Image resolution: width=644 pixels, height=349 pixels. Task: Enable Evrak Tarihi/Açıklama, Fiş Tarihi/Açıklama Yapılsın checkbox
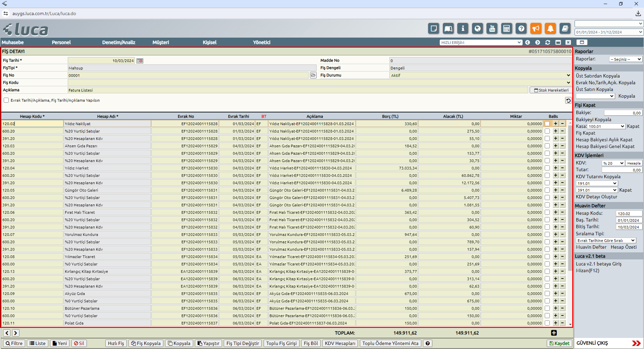point(6,100)
